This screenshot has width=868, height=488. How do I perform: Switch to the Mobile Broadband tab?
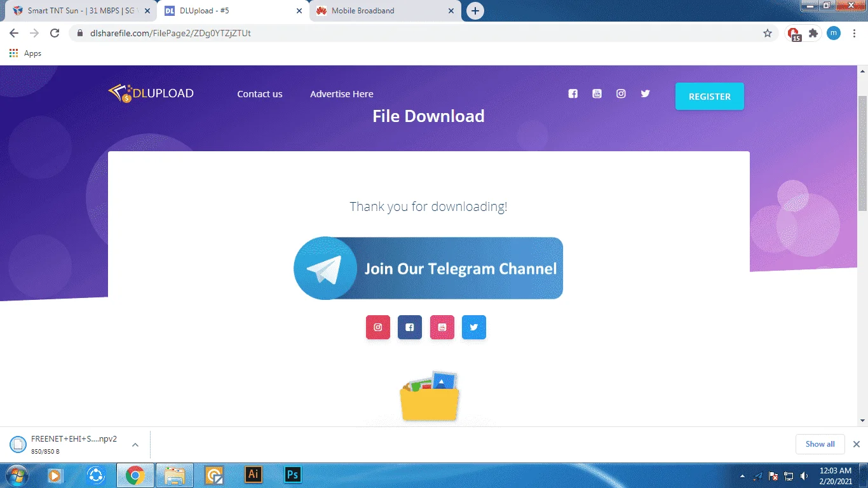385,11
